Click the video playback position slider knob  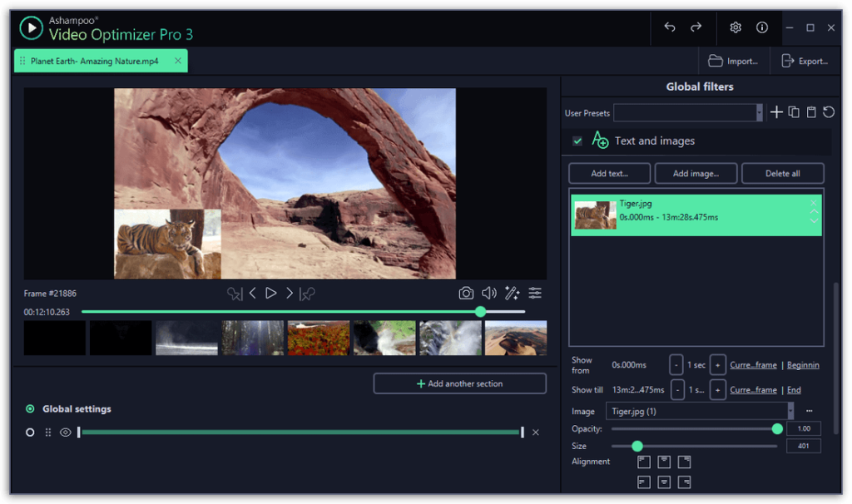(x=480, y=312)
